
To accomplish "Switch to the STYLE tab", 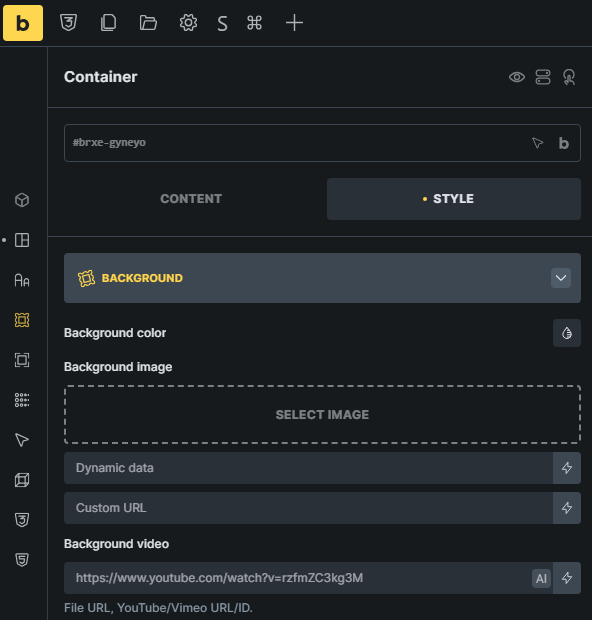I will [x=454, y=199].
